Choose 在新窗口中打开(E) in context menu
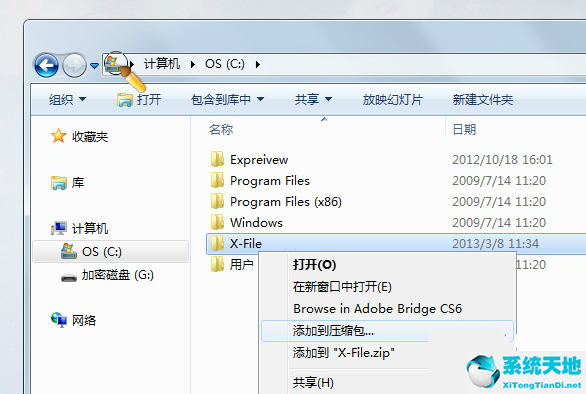 387,287
